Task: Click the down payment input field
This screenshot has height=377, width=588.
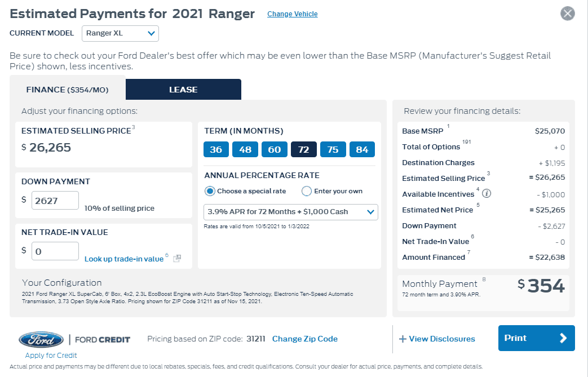Action: tap(55, 201)
